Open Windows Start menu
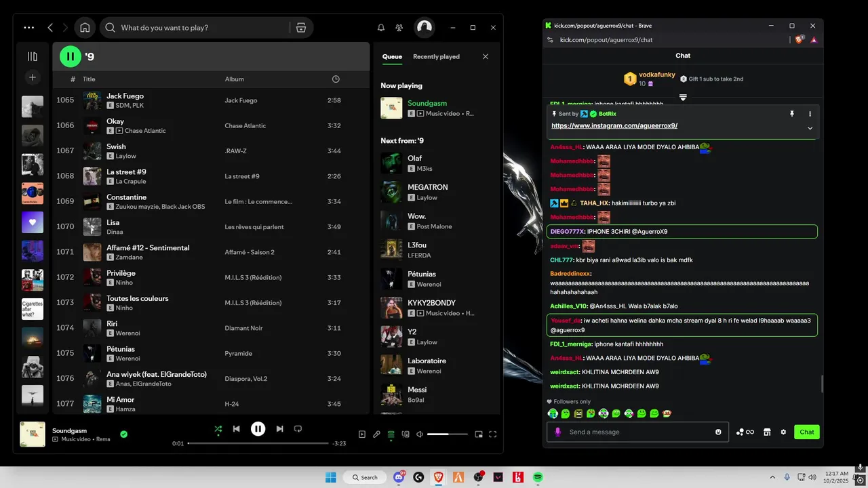 click(x=331, y=477)
